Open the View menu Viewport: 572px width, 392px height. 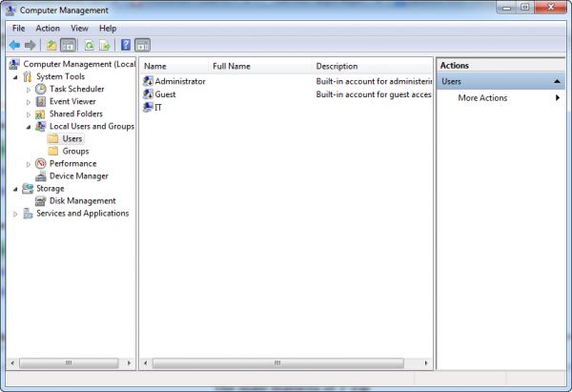click(x=79, y=29)
